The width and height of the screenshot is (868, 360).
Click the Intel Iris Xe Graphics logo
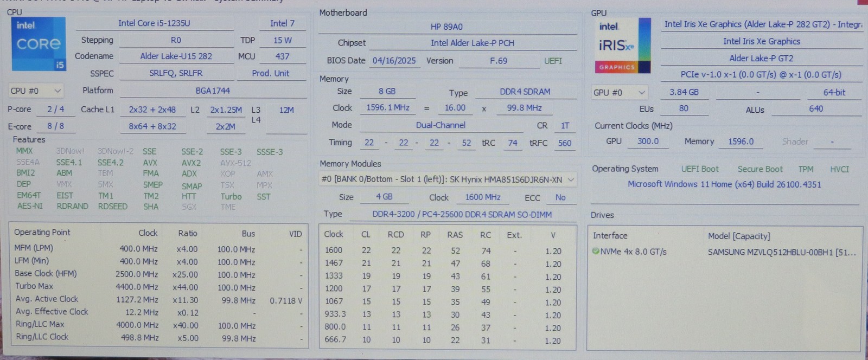(x=624, y=46)
